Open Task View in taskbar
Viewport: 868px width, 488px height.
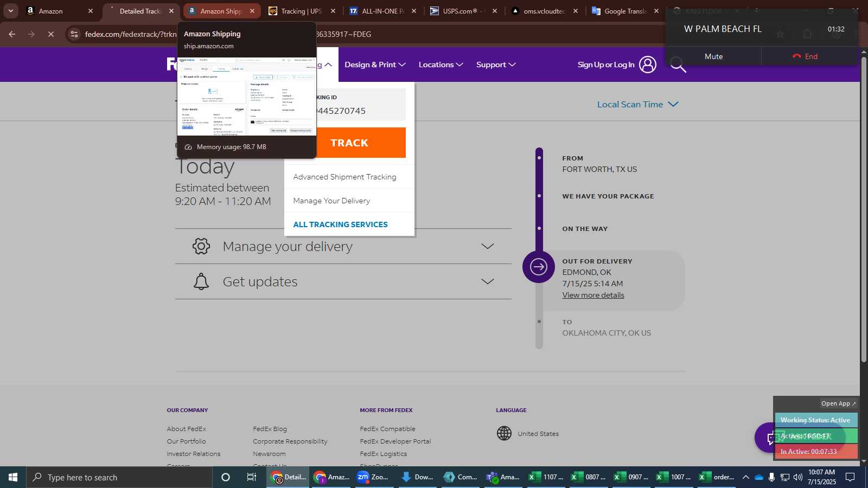252,477
